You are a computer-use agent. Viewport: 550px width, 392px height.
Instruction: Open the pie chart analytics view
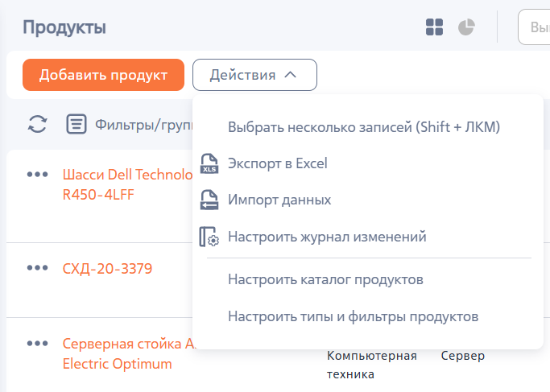(x=466, y=27)
